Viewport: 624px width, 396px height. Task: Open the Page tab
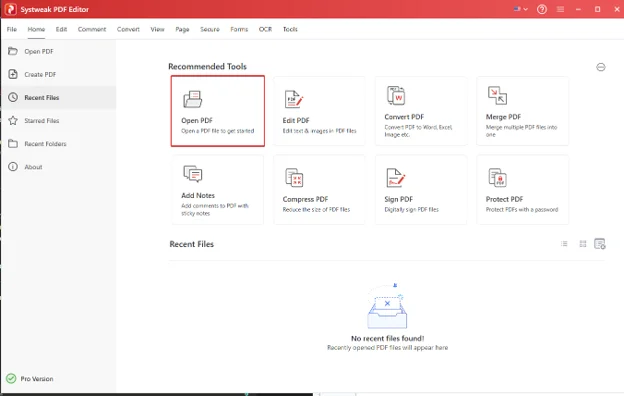pos(182,29)
